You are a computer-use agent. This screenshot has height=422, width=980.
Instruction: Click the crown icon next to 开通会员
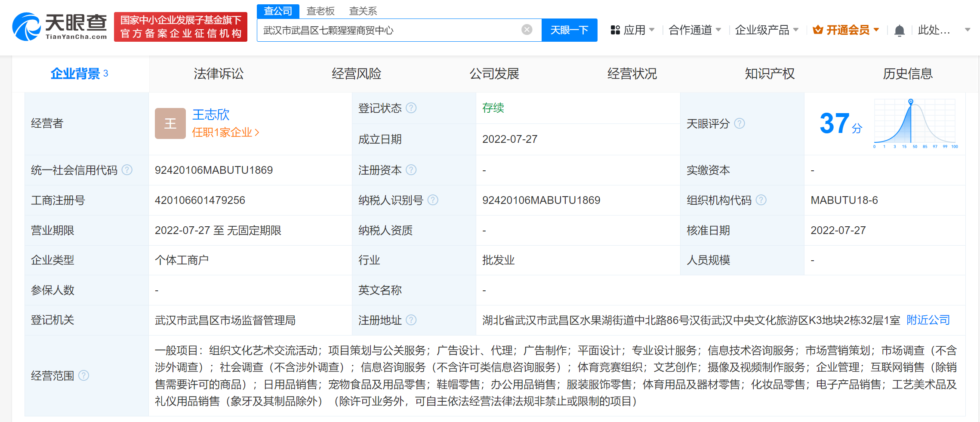pos(817,29)
